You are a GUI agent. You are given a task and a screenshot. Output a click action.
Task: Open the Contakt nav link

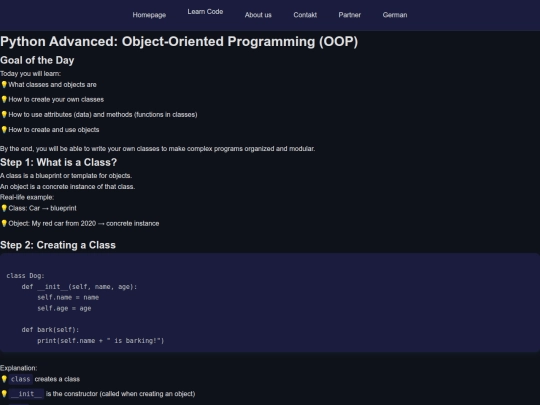(x=305, y=15)
